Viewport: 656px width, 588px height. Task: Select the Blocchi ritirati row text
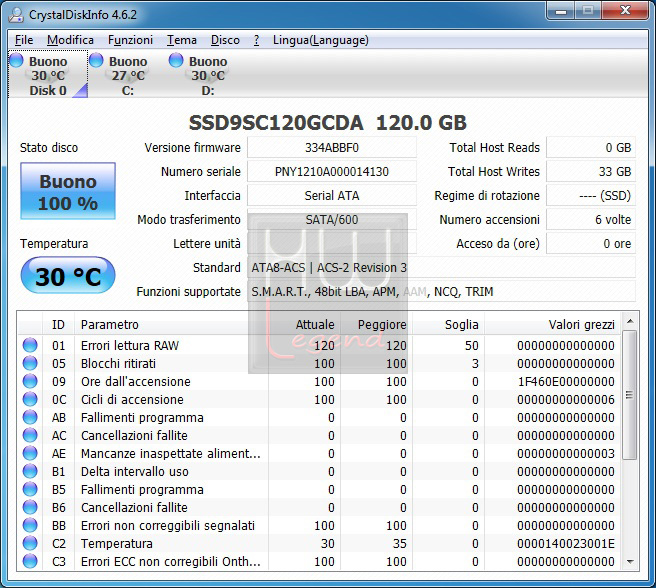118,363
